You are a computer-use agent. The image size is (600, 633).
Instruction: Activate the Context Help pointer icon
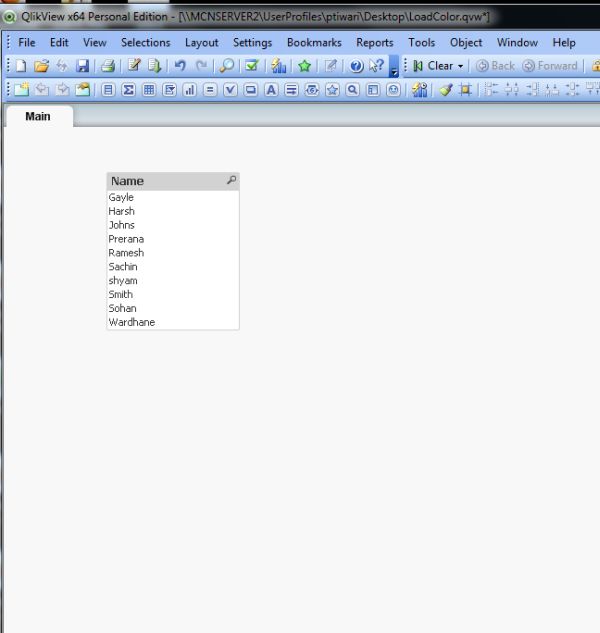tap(376, 65)
